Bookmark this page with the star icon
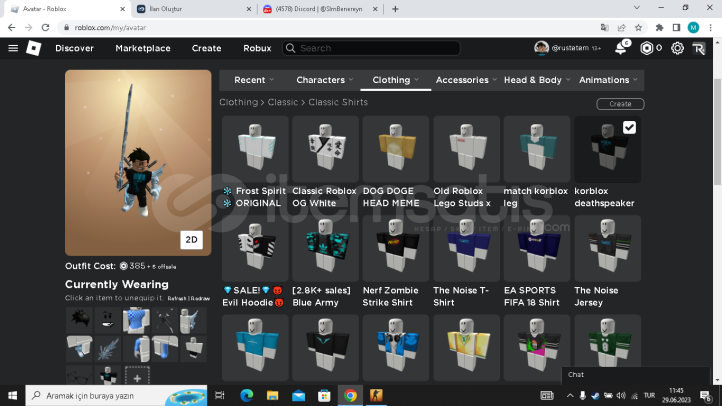722x406 pixels. coord(638,28)
